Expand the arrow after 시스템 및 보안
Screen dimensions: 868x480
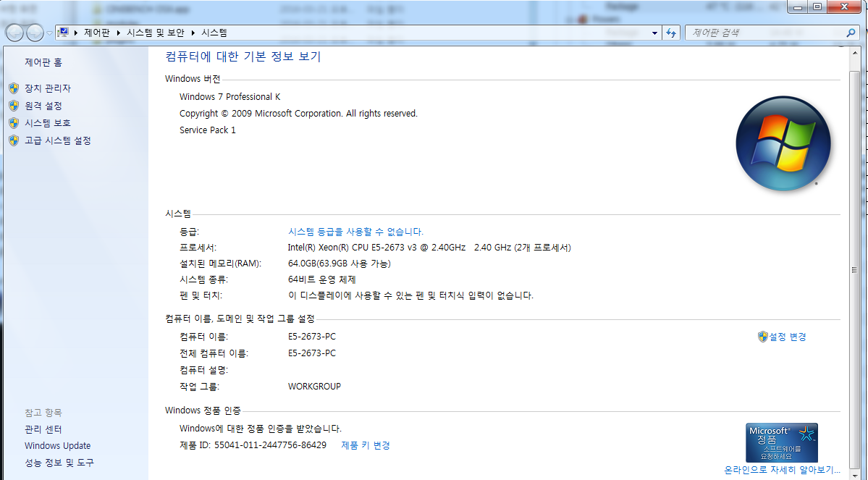pyautogui.click(x=193, y=33)
